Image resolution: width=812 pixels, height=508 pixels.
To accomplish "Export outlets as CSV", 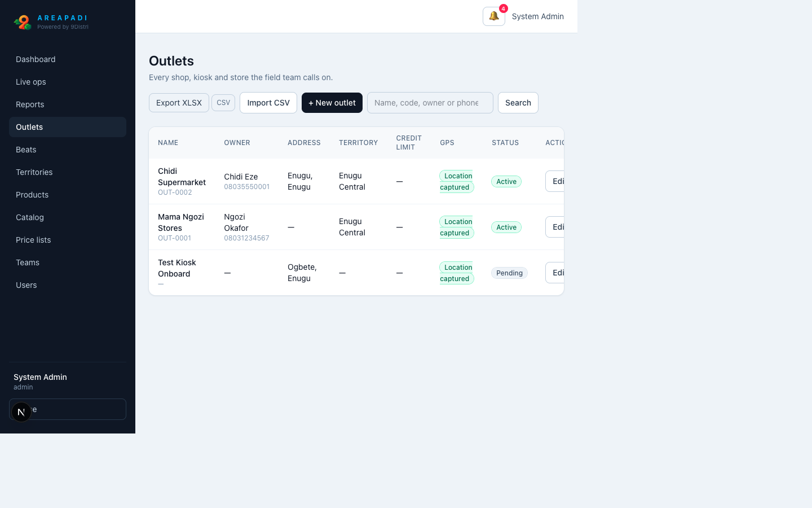I will tap(223, 103).
